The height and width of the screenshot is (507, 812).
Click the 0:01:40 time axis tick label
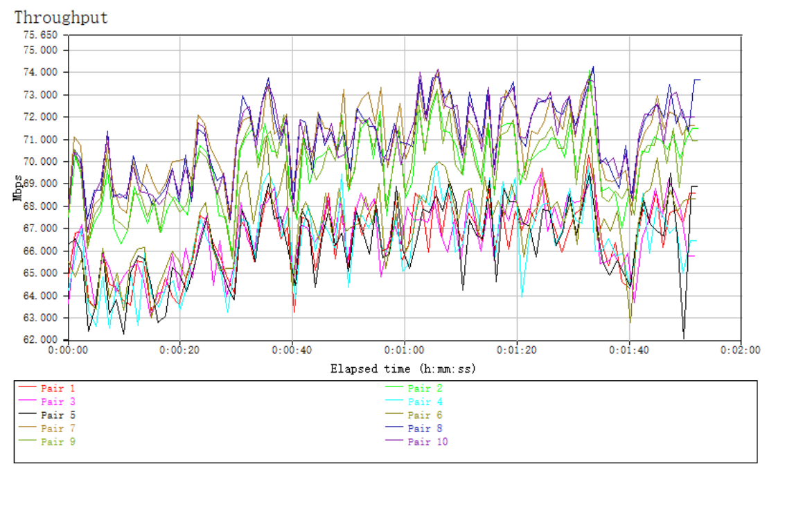629,350
